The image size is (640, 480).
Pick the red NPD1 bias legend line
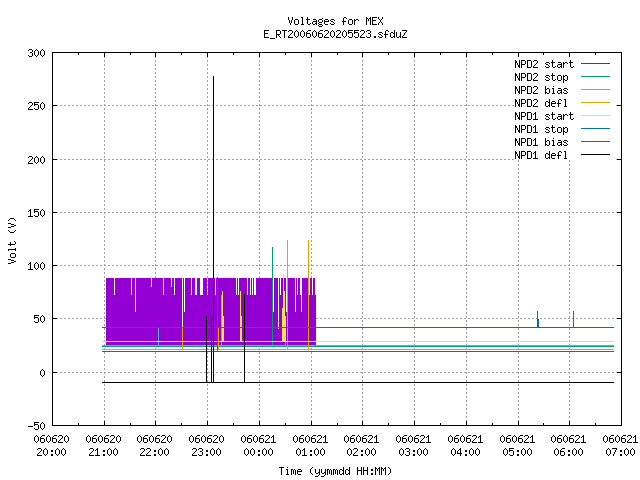[x=595, y=142]
